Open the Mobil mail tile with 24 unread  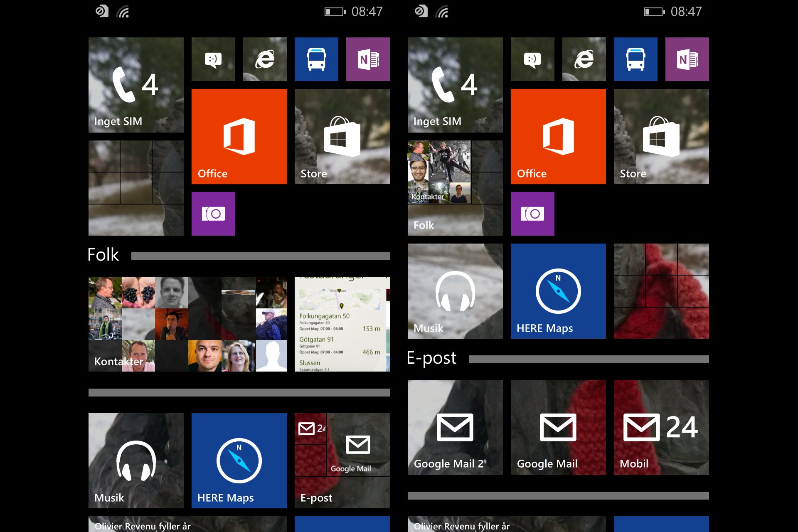[x=661, y=427]
